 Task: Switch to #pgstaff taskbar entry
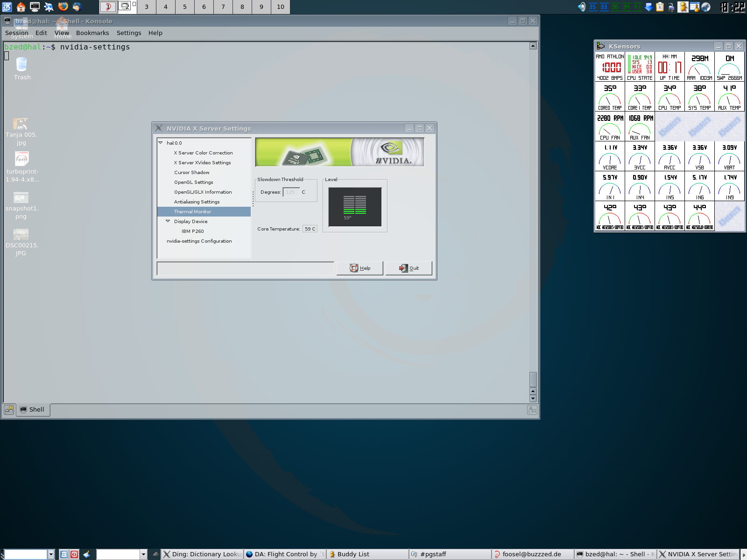pos(450,554)
